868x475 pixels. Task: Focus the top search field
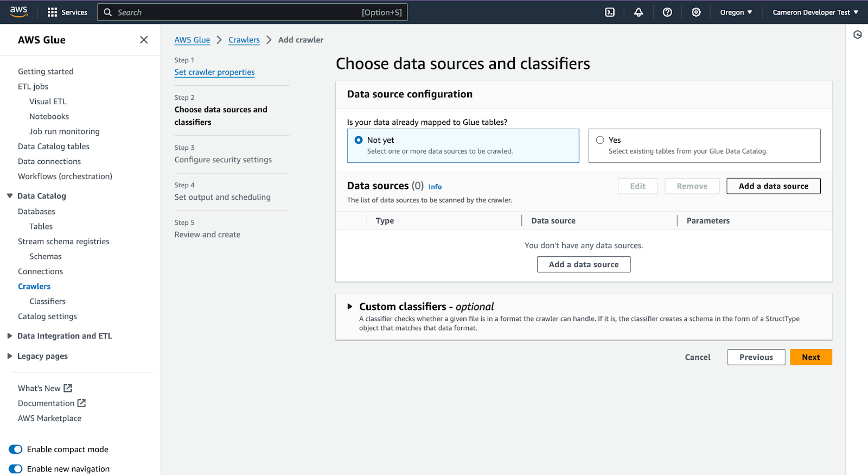pos(252,12)
